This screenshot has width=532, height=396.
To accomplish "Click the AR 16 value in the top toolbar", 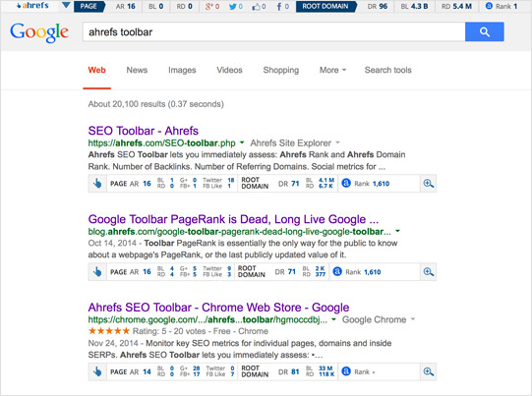I will click(126, 6).
